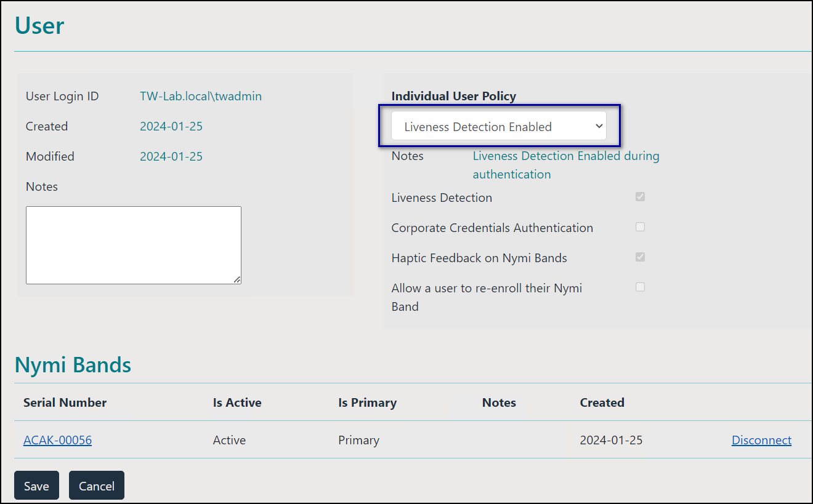Screen dimensions: 813x504
Task: Click the Cancel button
Action: coord(97,486)
